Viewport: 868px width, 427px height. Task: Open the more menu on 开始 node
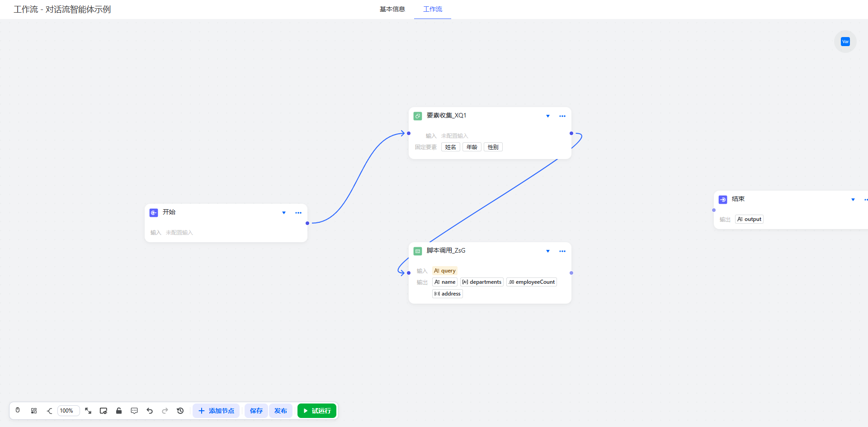[298, 213]
